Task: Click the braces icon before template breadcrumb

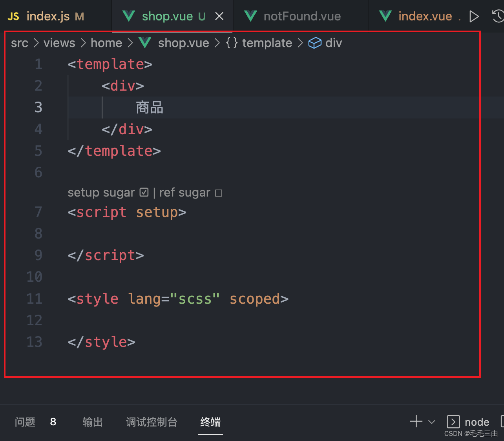Action: click(232, 43)
